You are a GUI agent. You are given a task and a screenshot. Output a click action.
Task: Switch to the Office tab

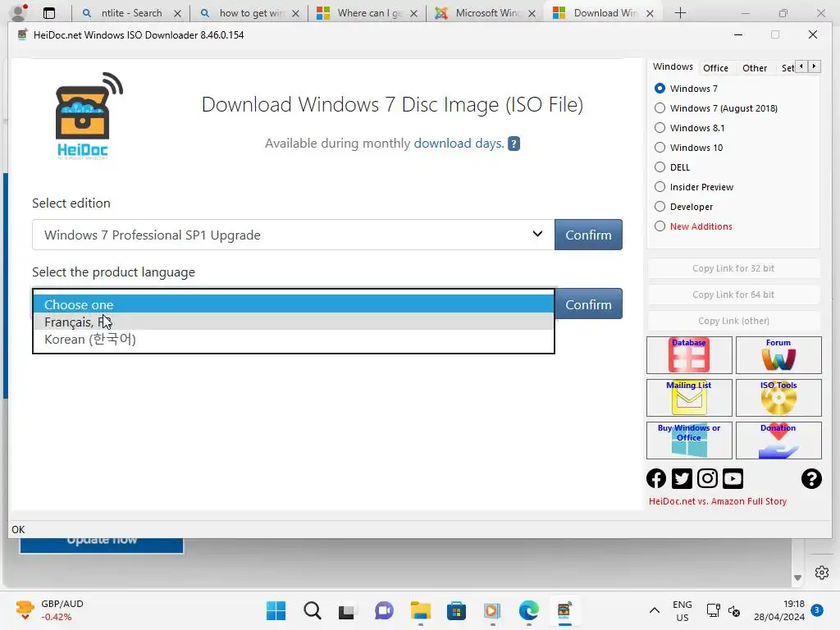[x=715, y=68]
